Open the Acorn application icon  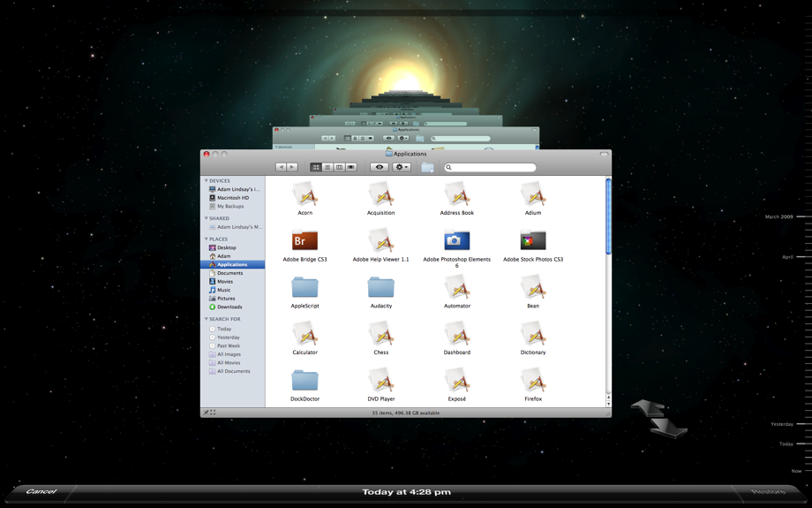pos(305,194)
